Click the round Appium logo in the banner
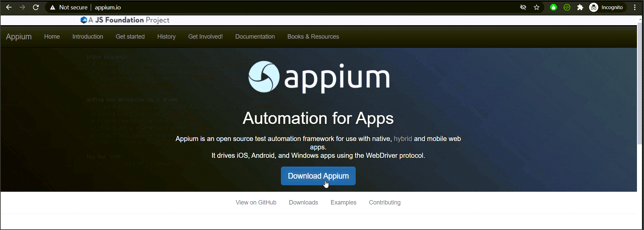The image size is (644, 230). coord(264,77)
